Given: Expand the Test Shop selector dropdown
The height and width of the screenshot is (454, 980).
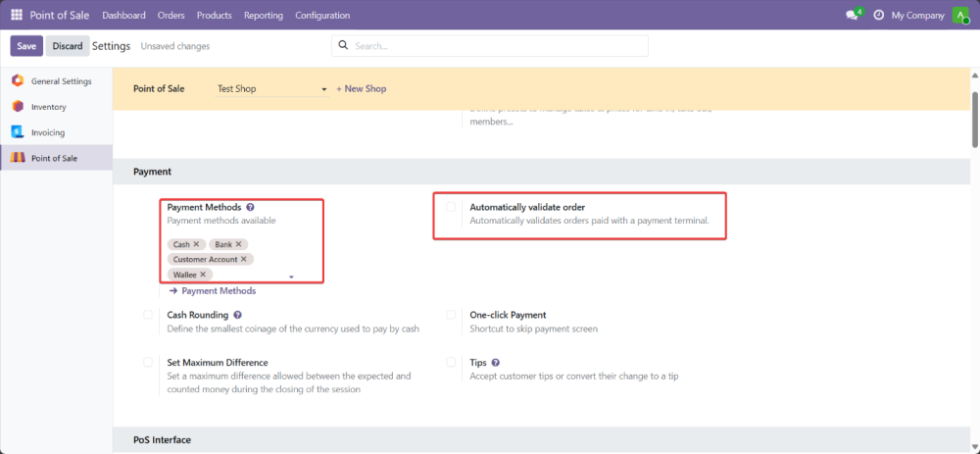Looking at the screenshot, I should tap(324, 89).
